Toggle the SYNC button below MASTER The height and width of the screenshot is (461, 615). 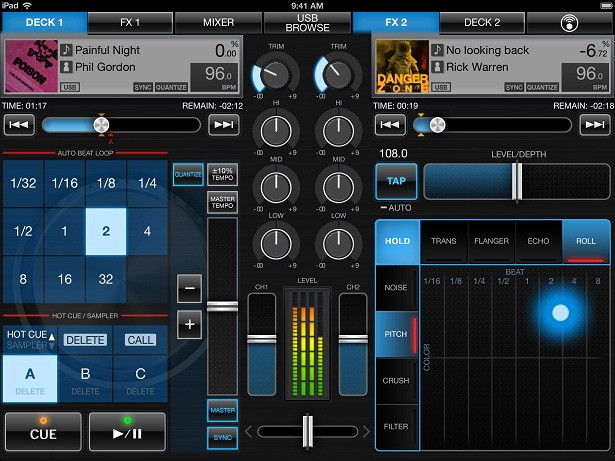(222, 438)
